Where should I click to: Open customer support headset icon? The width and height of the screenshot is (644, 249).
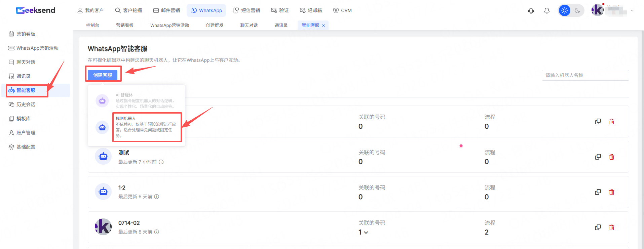point(531,11)
